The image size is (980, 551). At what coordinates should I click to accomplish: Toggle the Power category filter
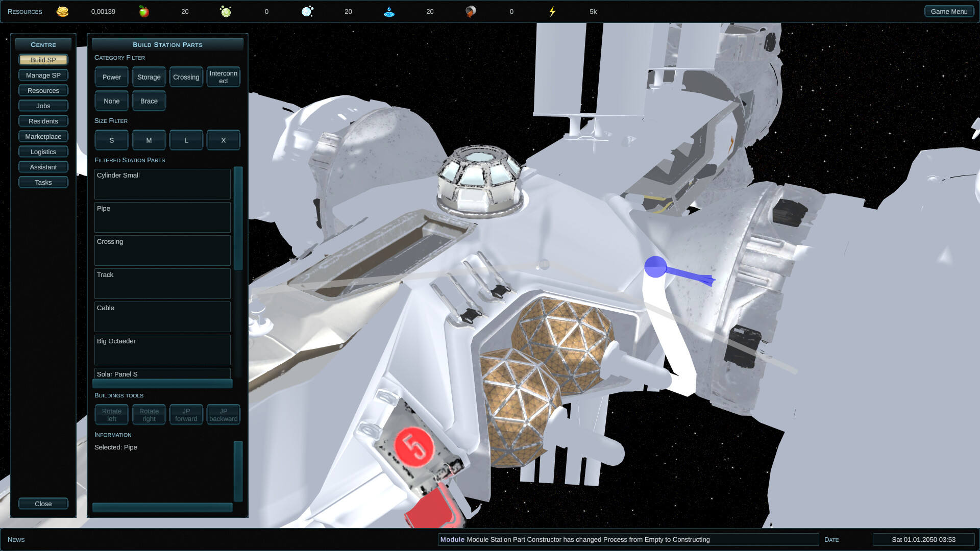[112, 77]
